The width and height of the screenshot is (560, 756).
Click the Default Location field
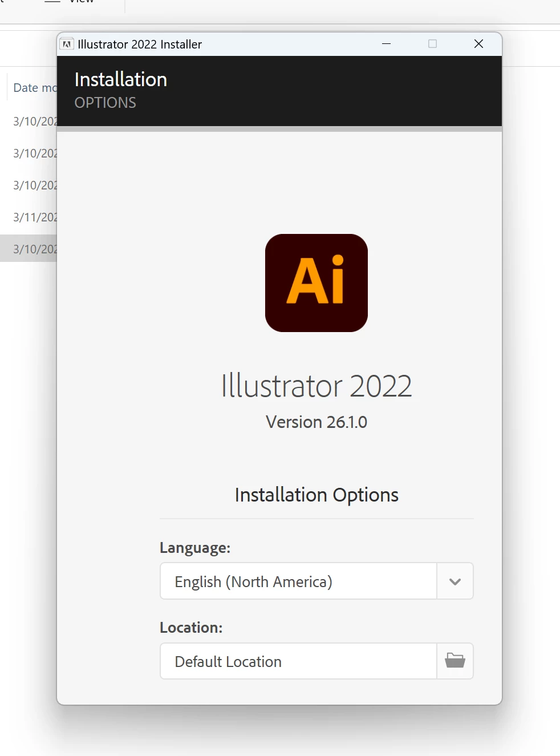(299, 661)
